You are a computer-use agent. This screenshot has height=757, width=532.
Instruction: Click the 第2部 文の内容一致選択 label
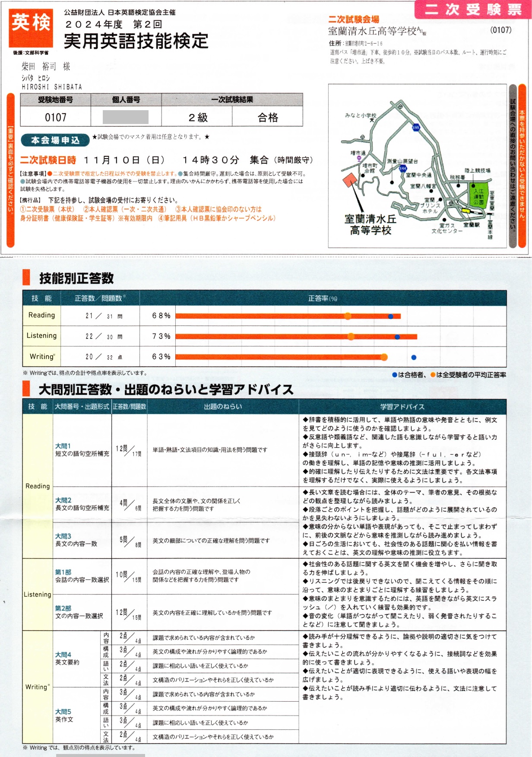pos(79,612)
